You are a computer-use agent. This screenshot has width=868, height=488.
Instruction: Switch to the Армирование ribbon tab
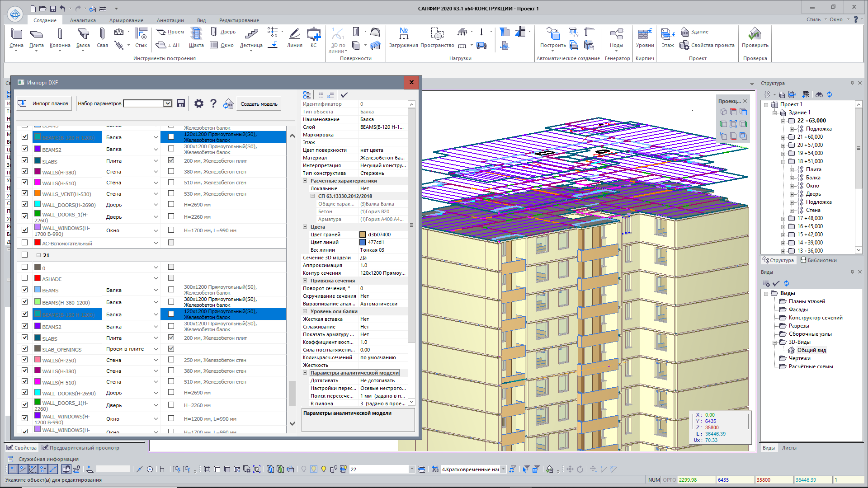[126, 20]
